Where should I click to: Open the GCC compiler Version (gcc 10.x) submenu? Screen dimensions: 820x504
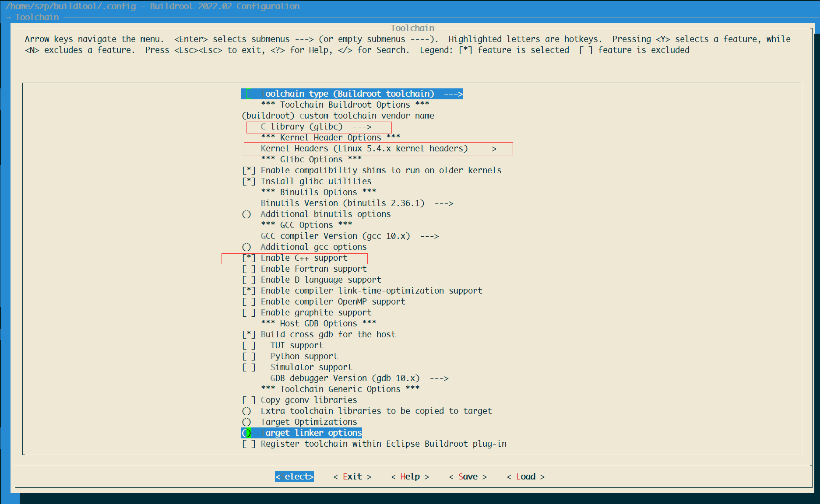(x=349, y=236)
